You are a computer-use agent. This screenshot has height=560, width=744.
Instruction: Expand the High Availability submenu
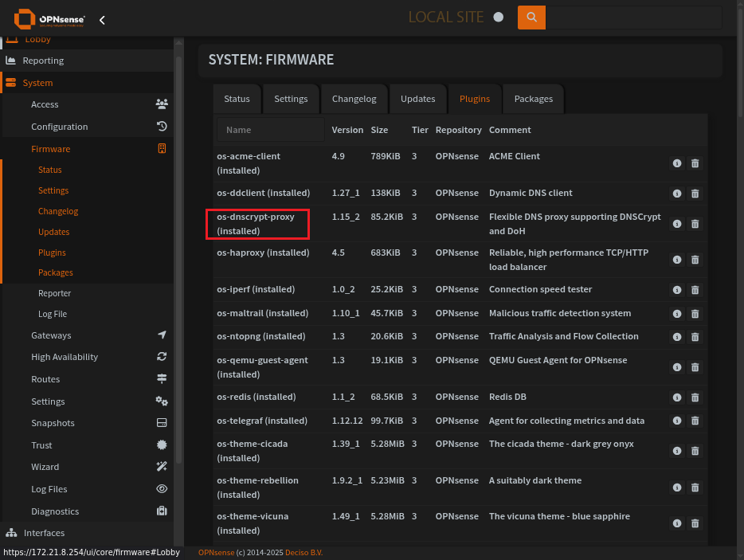[88, 357]
